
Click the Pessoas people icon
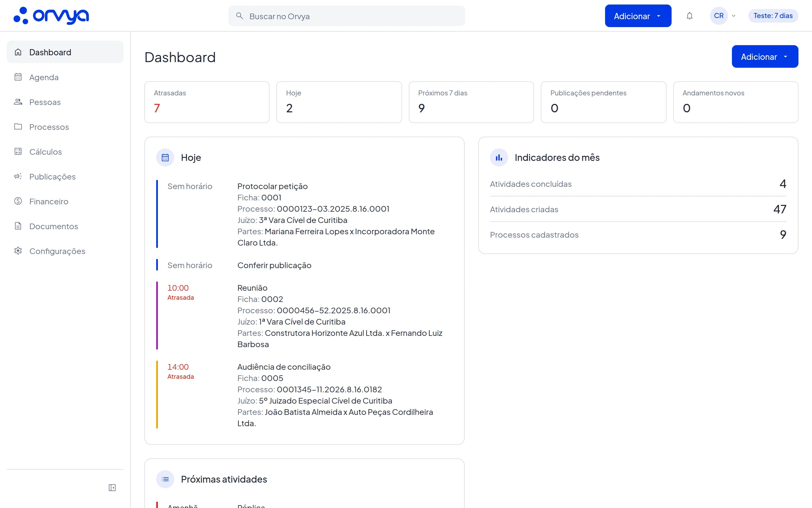click(18, 102)
